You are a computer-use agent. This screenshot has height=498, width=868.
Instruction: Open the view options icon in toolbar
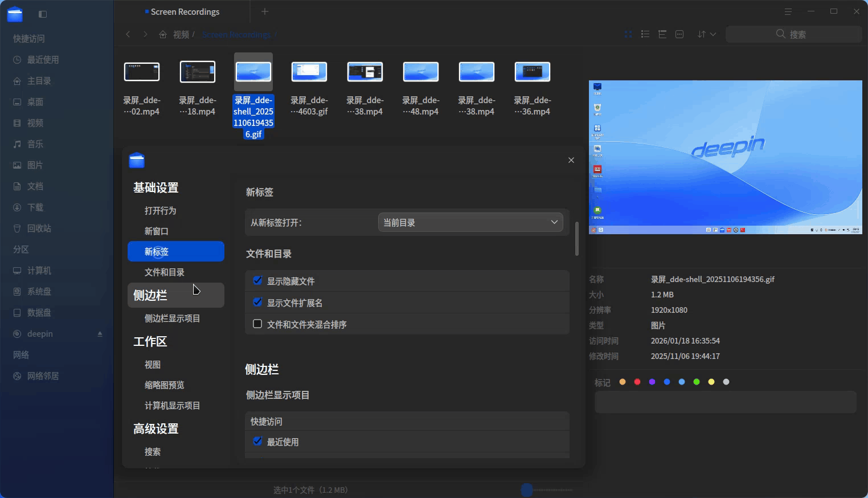click(679, 34)
